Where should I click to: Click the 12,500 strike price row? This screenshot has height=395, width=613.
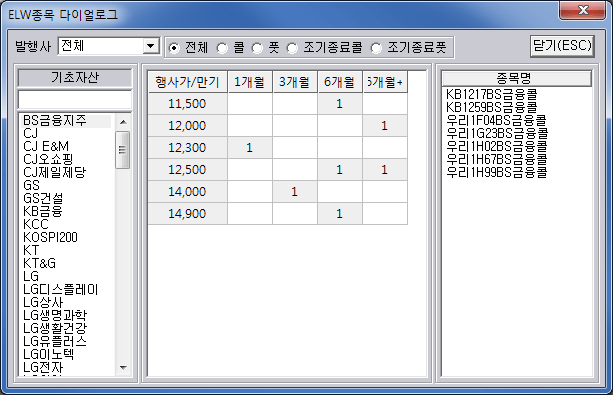tap(188, 169)
